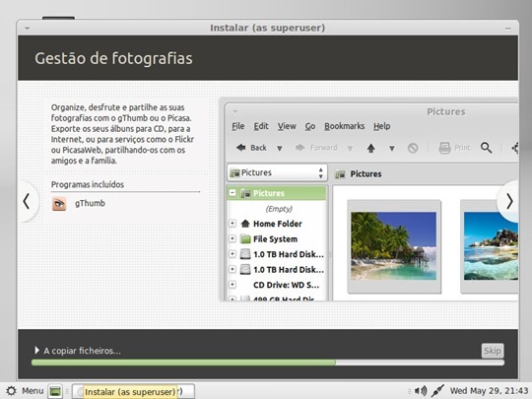Click the Home Folder house icon
Screen dimensions: 532x399
click(x=245, y=224)
